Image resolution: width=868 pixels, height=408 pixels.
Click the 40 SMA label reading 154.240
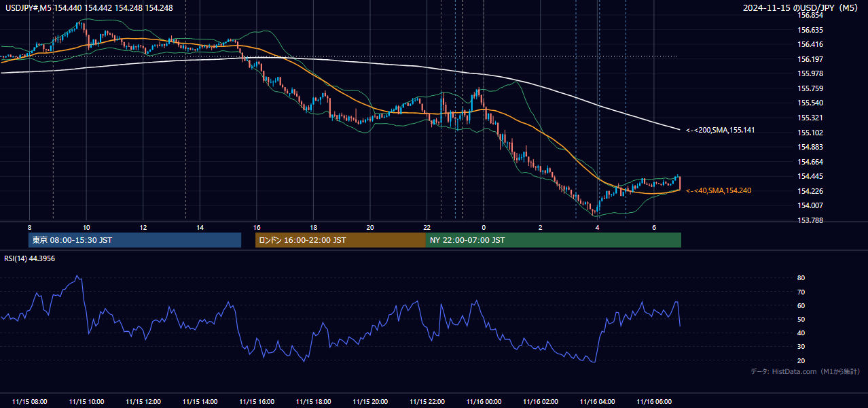[719, 191]
